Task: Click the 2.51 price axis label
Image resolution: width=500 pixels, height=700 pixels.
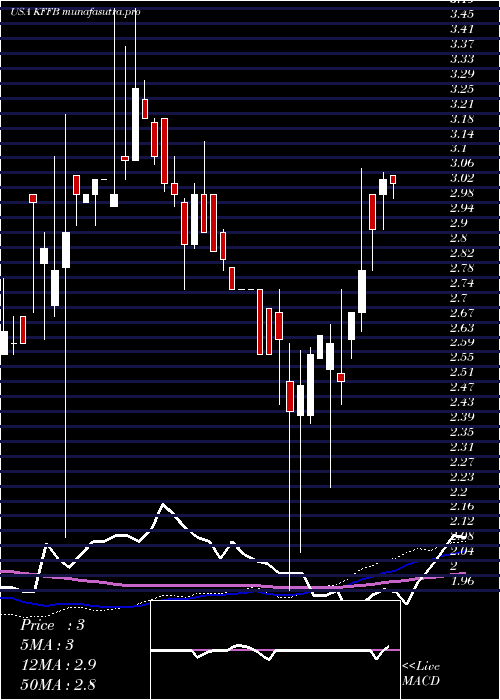Action: (x=462, y=372)
